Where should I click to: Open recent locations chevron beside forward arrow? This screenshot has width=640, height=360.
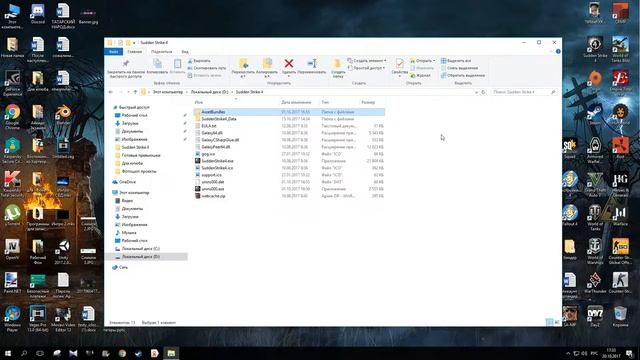pyautogui.click(x=128, y=92)
